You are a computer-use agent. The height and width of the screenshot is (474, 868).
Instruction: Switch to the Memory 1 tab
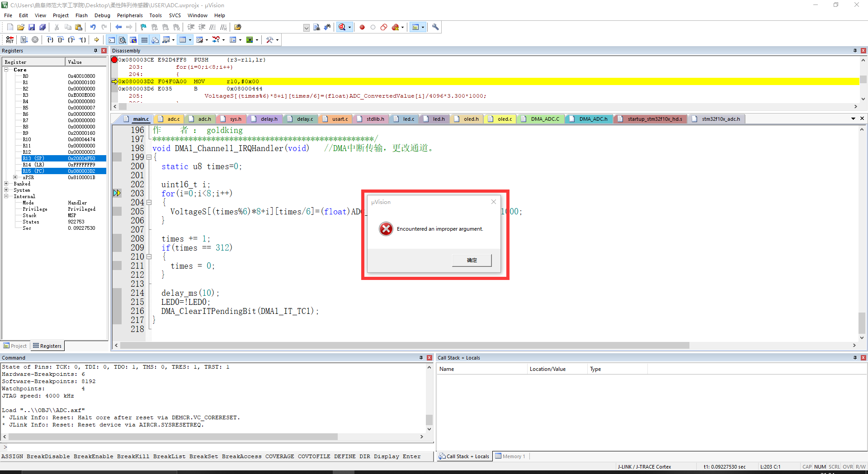tap(510, 456)
